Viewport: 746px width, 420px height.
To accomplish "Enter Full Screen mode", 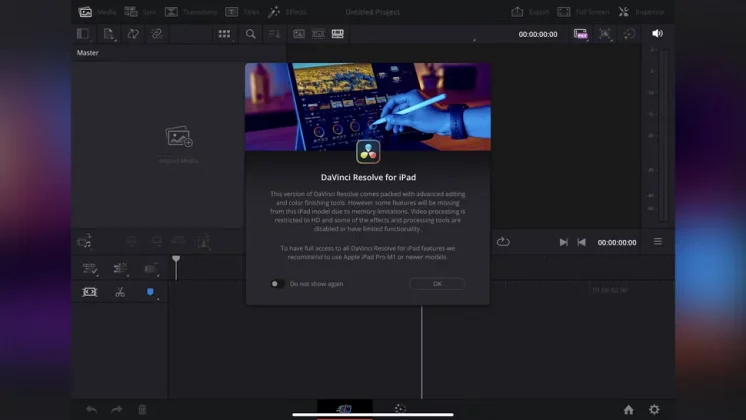I will pos(578,12).
